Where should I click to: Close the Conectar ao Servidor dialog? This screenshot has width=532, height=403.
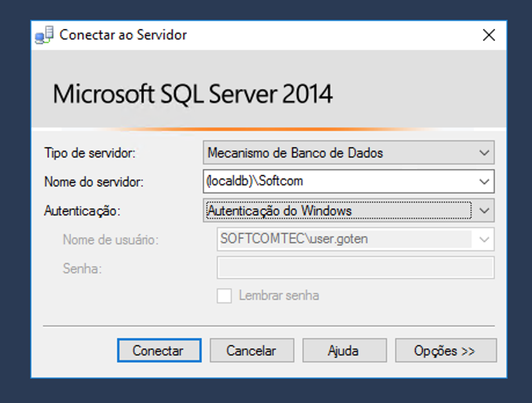(x=489, y=35)
